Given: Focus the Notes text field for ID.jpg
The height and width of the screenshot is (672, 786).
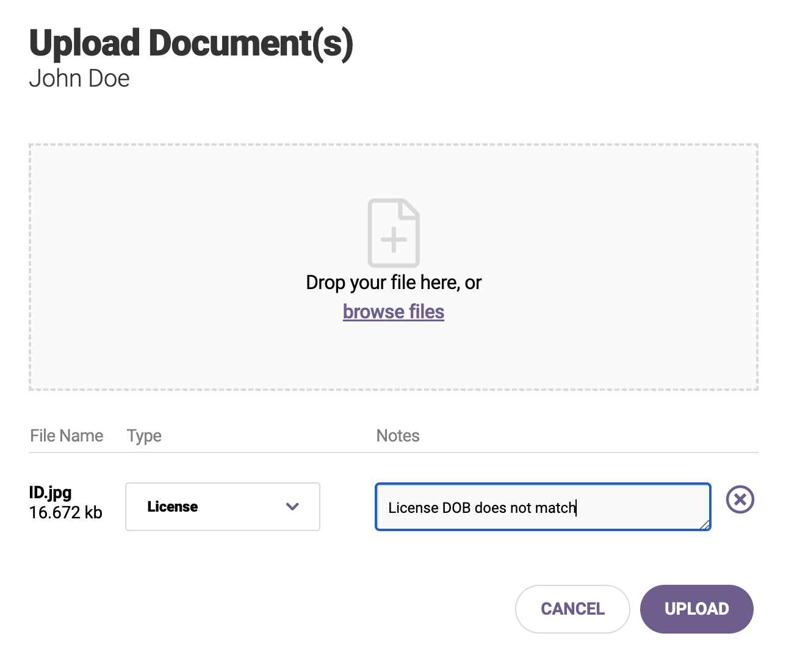Looking at the screenshot, I should coord(543,507).
